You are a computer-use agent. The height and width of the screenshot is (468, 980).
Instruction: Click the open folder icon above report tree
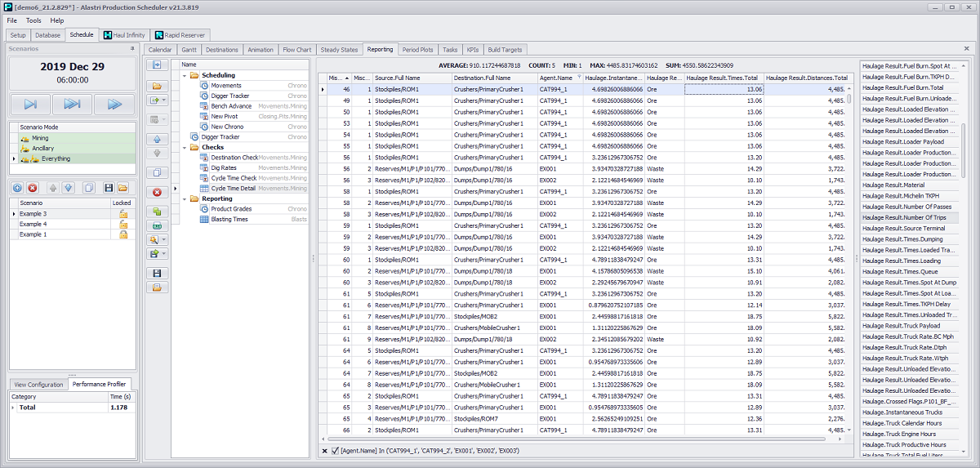[x=157, y=85]
